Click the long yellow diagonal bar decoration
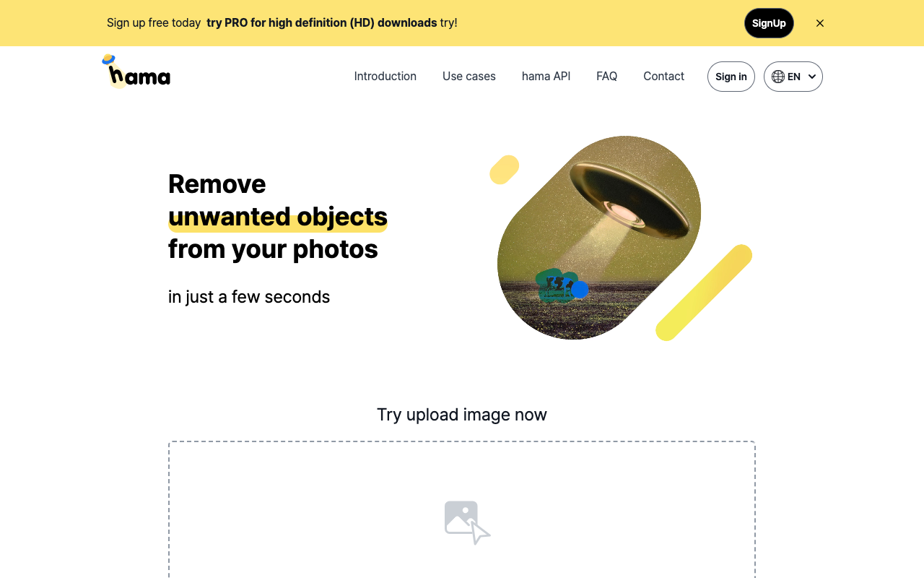 point(704,293)
